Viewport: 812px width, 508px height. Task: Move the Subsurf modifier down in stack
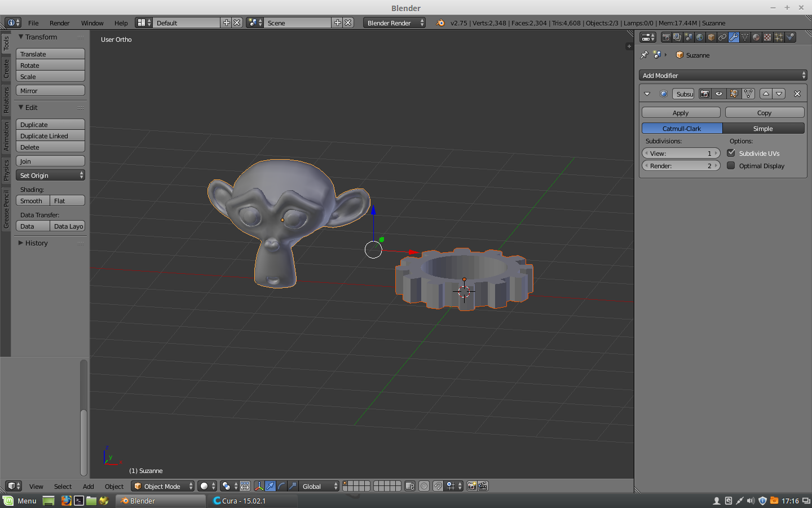tap(779, 94)
